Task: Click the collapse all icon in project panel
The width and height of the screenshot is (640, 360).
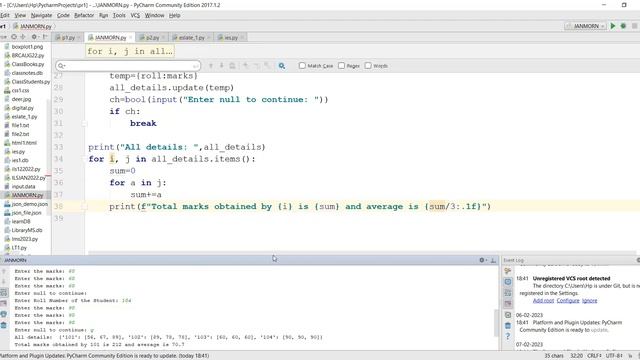Action: (23, 37)
